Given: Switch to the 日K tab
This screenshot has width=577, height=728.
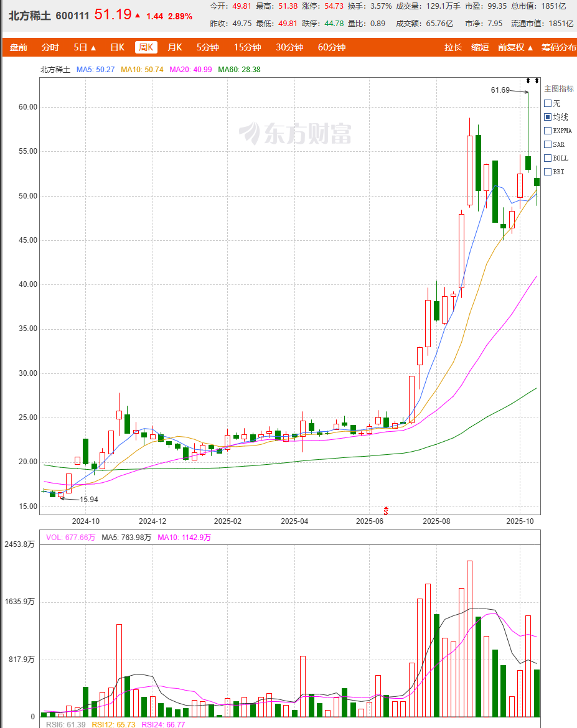Looking at the screenshot, I should pos(117,47).
